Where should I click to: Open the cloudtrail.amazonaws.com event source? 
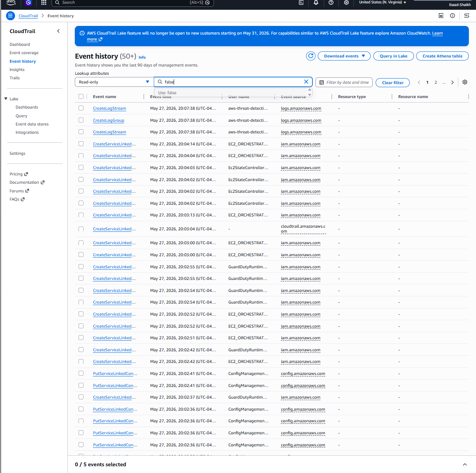click(303, 229)
